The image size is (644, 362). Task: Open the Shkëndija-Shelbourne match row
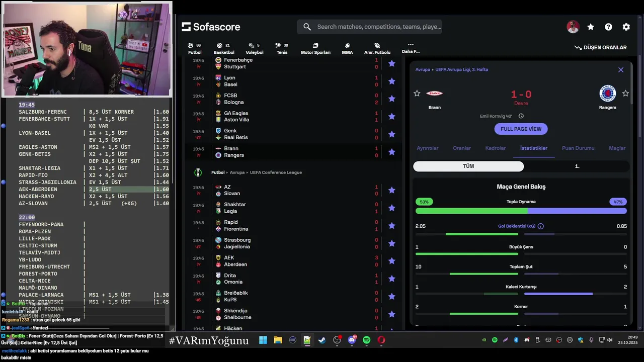point(294,314)
